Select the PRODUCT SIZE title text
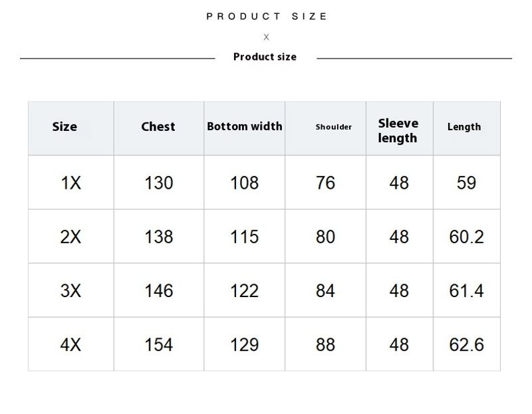 267,16
